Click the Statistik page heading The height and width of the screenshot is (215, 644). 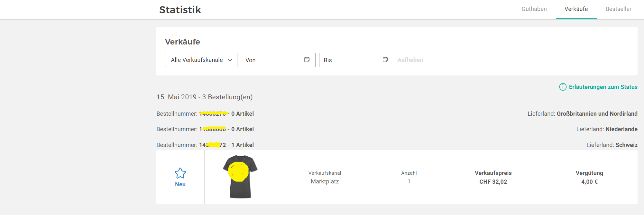180,10
